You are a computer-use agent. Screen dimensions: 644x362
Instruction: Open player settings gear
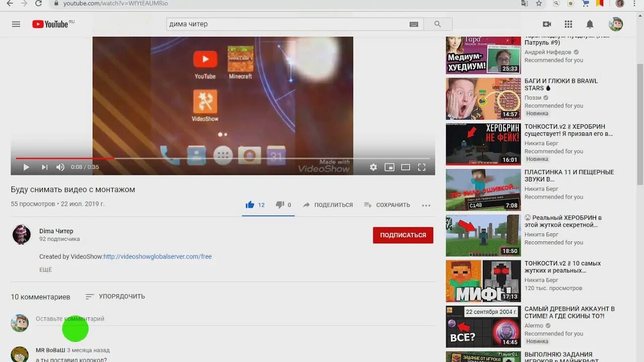[373, 167]
